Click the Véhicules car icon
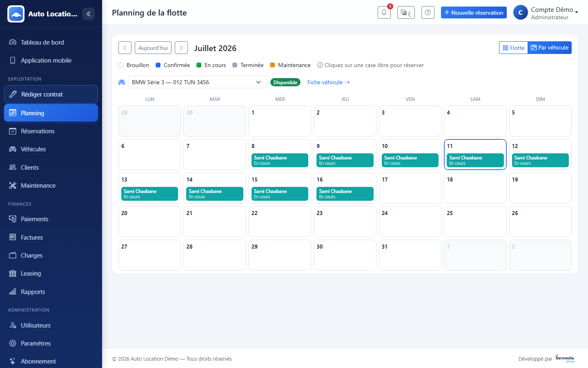Image resolution: width=588 pixels, height=368 pixels. pos(13,149)
